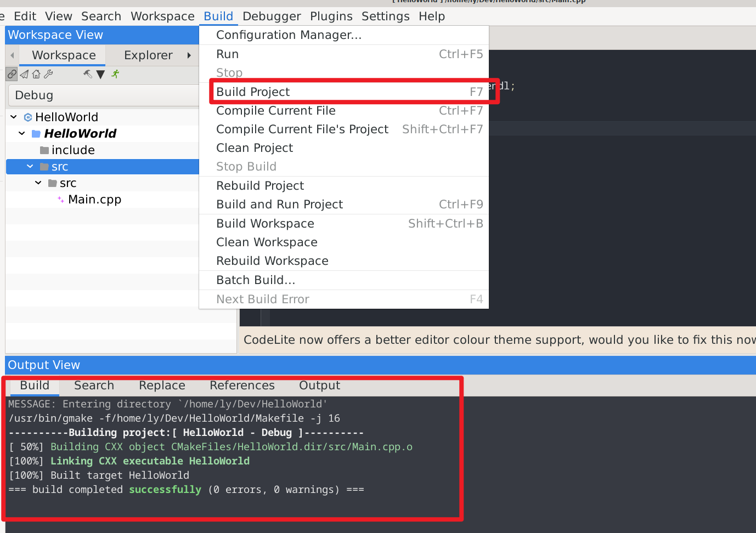Viewport: 756px width, 533px height.
Task: Open the Debugger menu in menu bar
Action: [272, 16]
